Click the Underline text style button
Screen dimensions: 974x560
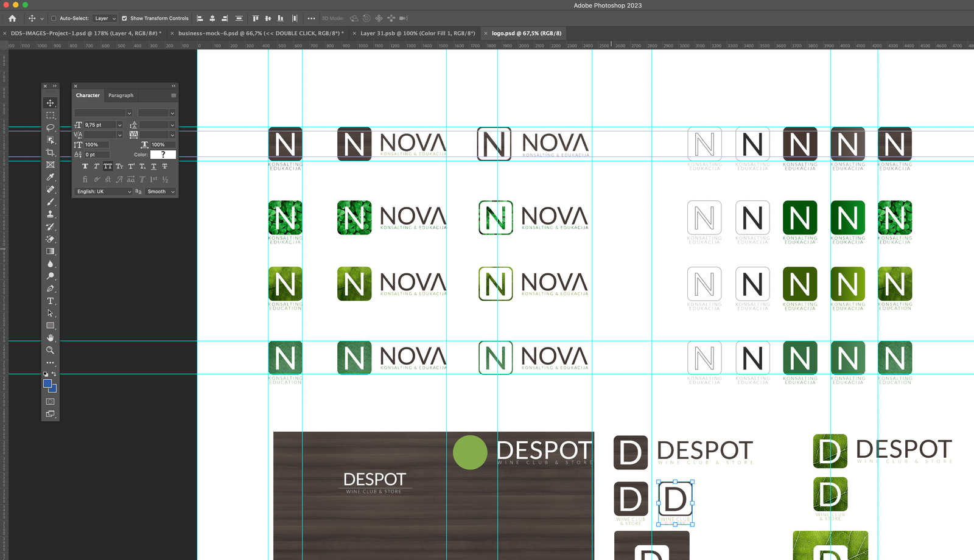tap(153, 166)
